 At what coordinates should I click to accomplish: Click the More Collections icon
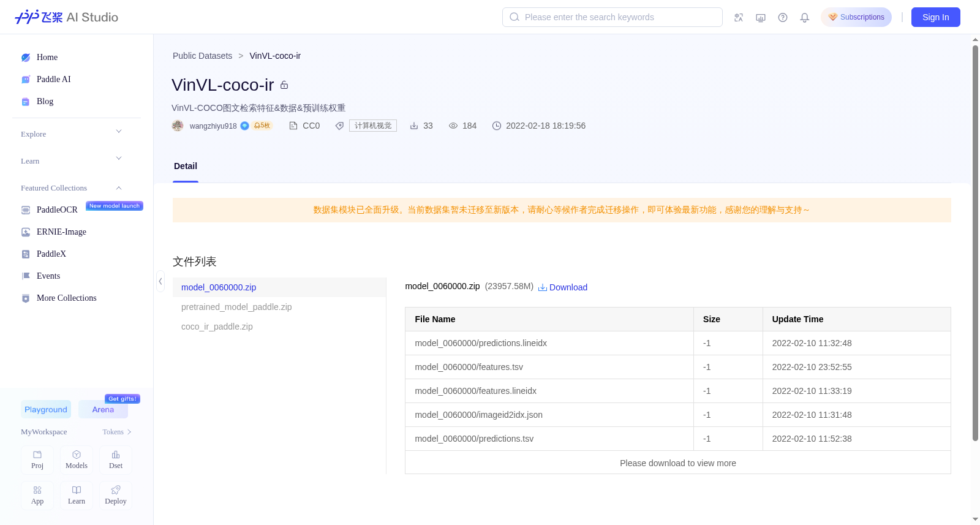pos(26,298)
